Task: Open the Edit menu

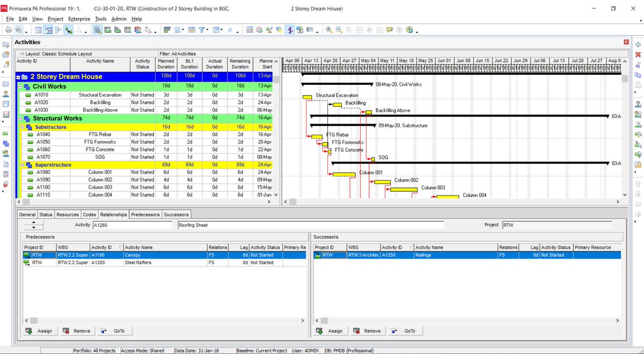Action: 22,19
